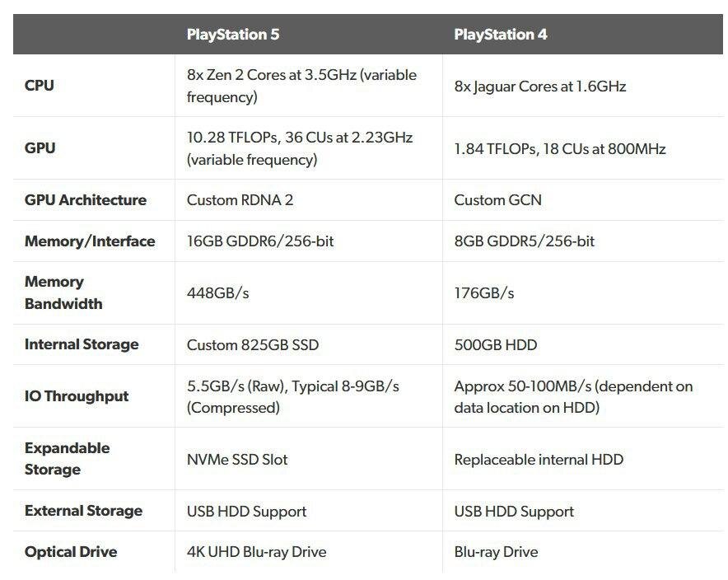Select the GPU Architecture row label

(86, 200)
